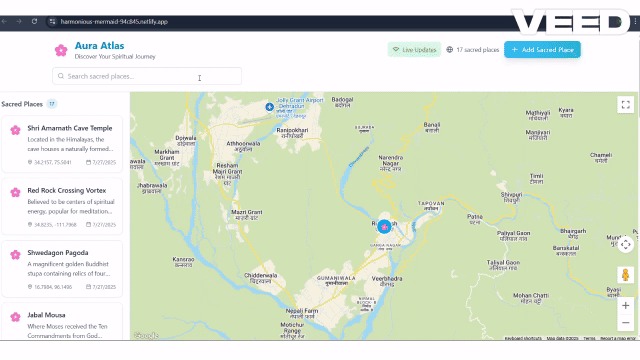Click the flower icon on Red Rock Crossing card
This screenshot has width=640, height=360.
(16, 192)
